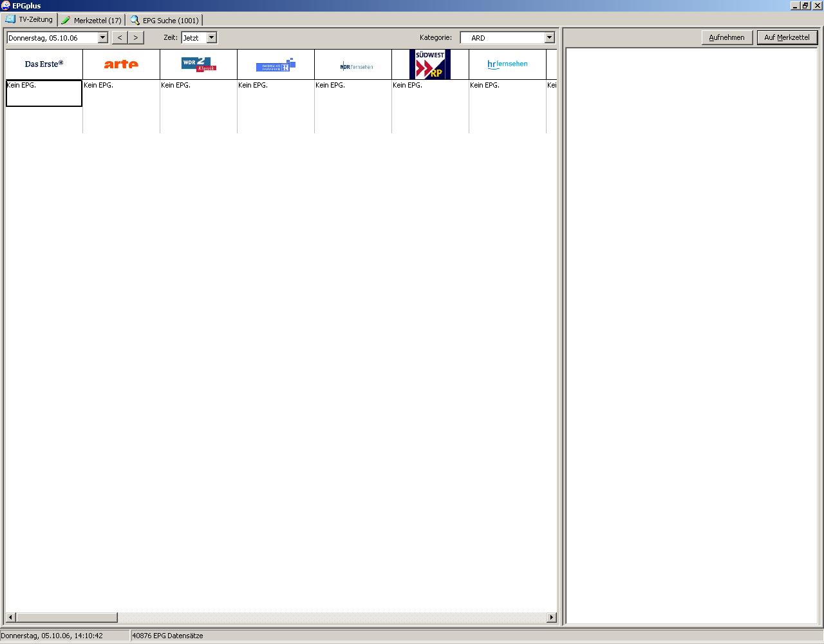Select the hr fernsehen channel logo
The height and width of the screenshot is (644, 824).
(x=507, y=64)
